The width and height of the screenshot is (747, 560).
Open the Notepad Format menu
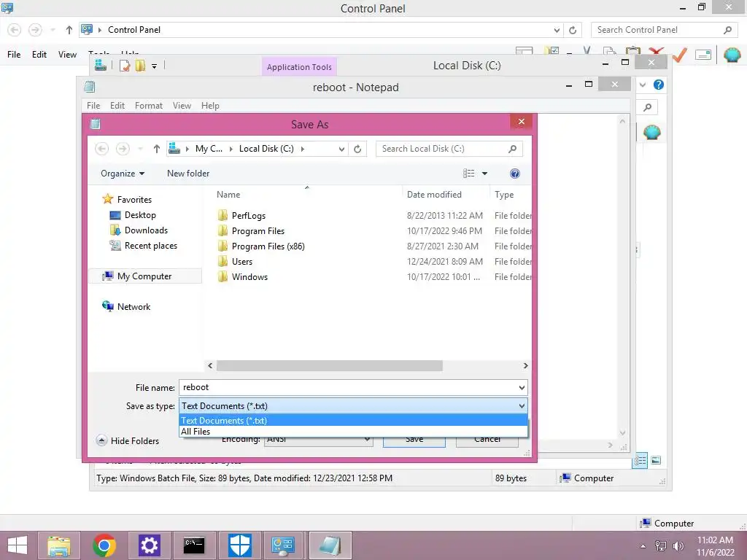[x=149, y=106]
